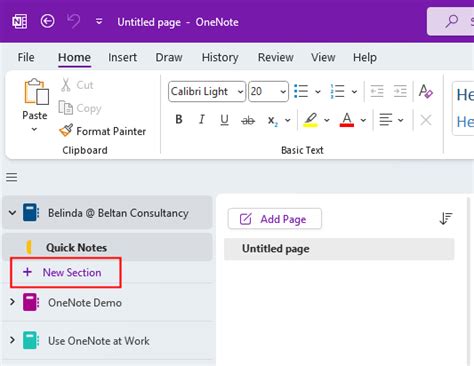Toggle Bold formatting
This screenshot has height=366, width=474.
(x=179, y=119)
